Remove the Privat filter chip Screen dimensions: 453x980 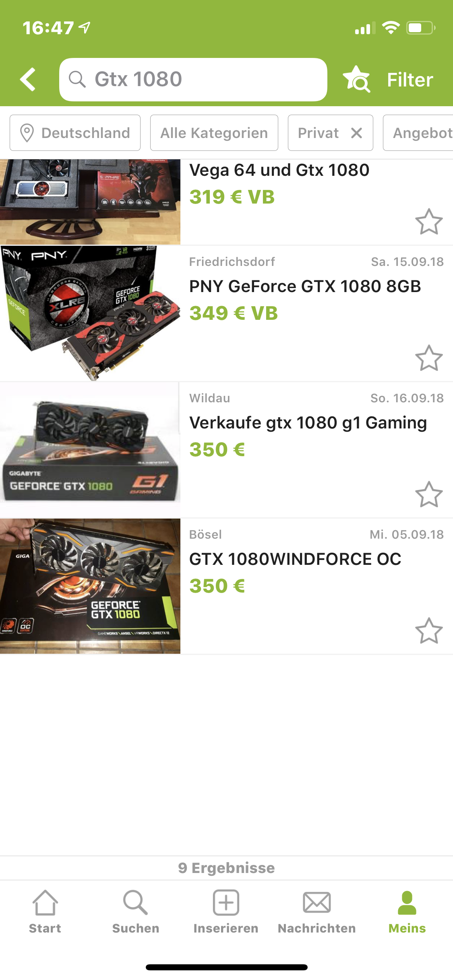click(x=357, y=133)
